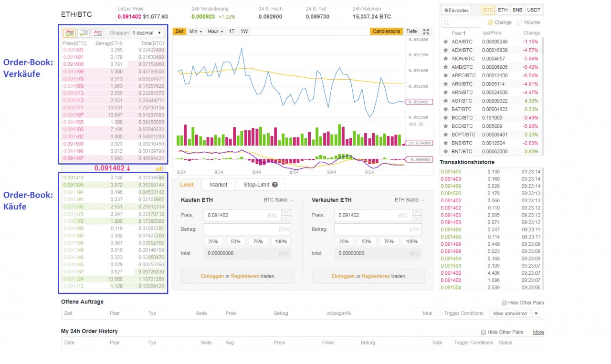Viewport: 611px width, 364px height.
Task: Sort pairs by the Paar column header
Action: coord(458,33)
